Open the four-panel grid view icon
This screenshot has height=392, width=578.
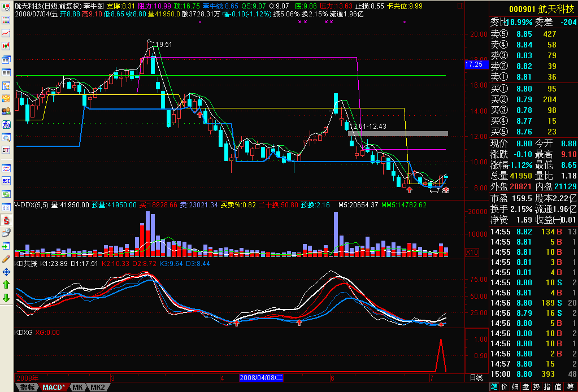[6, 207]
